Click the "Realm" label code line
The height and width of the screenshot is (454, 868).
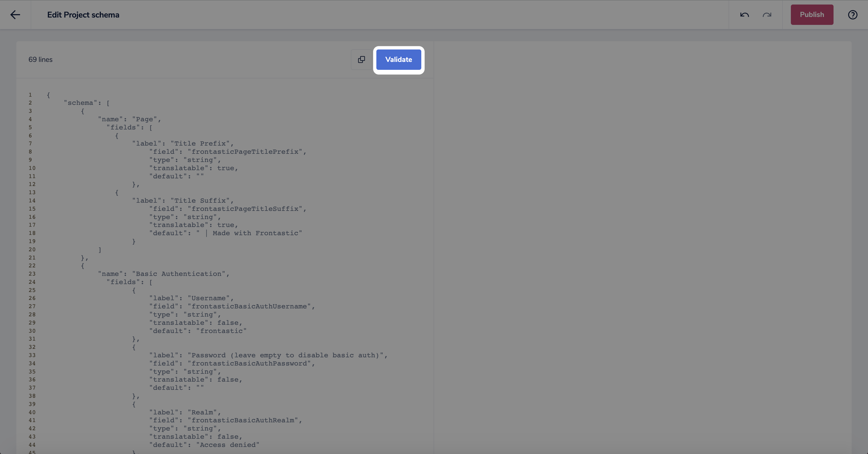coord(185,412)
